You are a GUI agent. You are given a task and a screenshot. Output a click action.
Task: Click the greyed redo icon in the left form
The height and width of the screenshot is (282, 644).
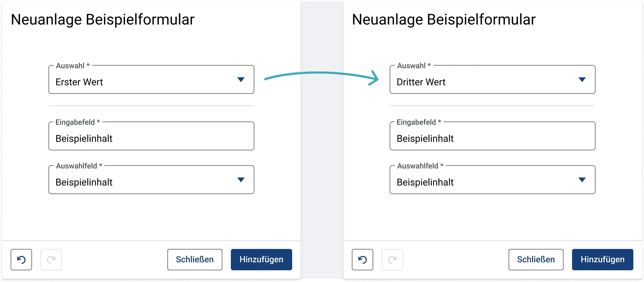click(x=51, y=260)
